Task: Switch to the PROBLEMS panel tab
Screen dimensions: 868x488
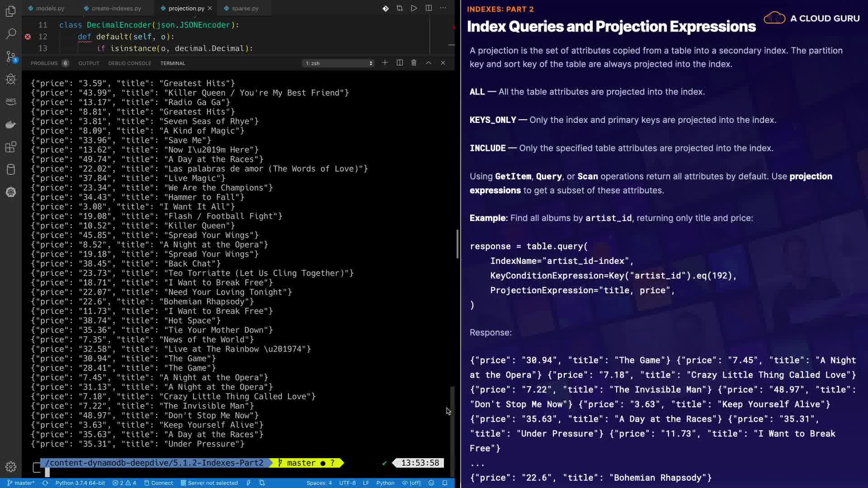Action: [x=44, y=63]
